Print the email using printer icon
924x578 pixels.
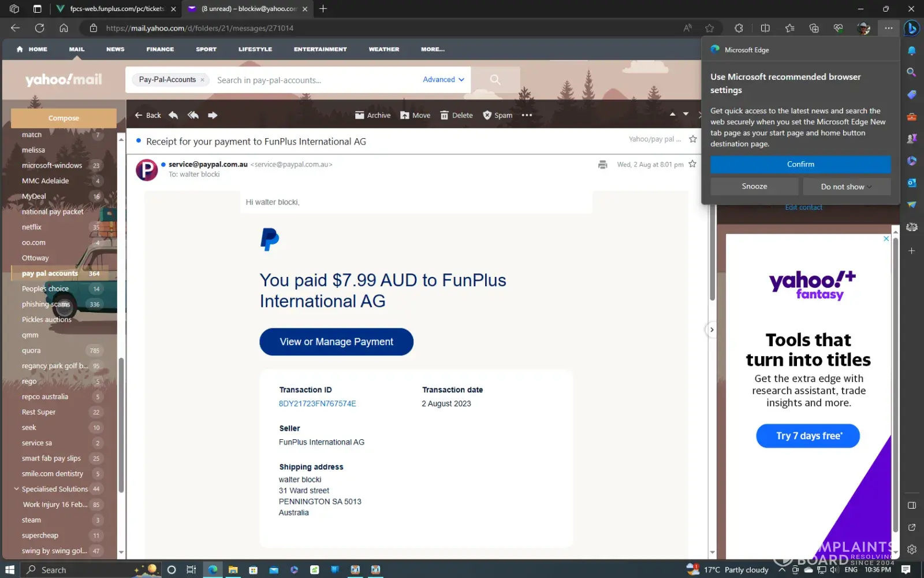point(602,165)
